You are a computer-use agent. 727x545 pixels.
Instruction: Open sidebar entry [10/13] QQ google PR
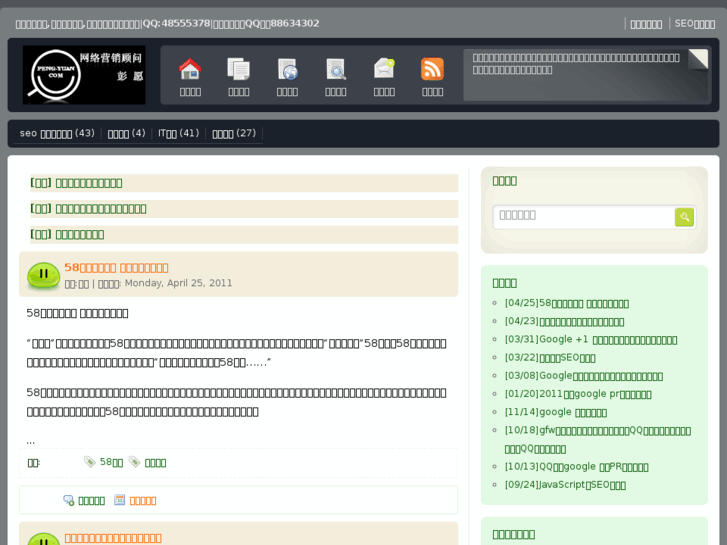click(x=576, y=467)
